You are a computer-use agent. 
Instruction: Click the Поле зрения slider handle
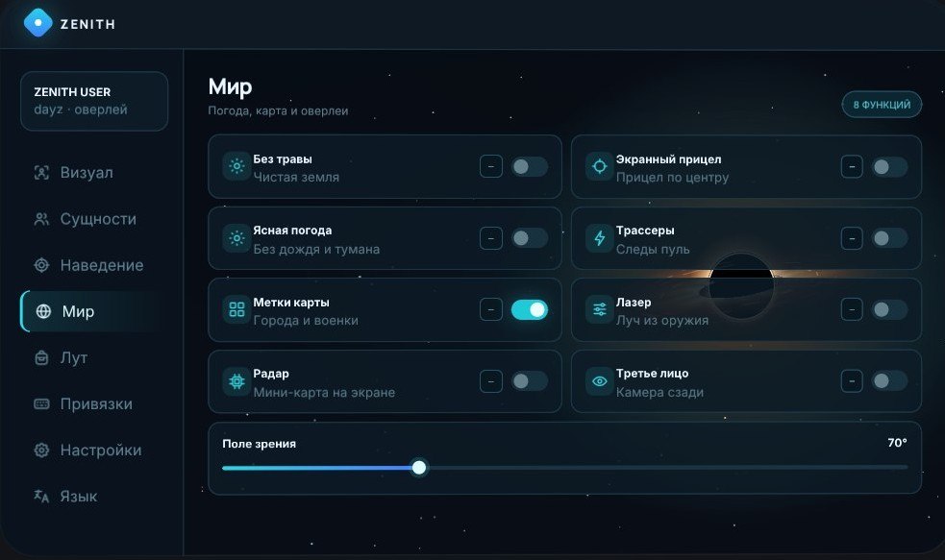click(x=419, y=467)
